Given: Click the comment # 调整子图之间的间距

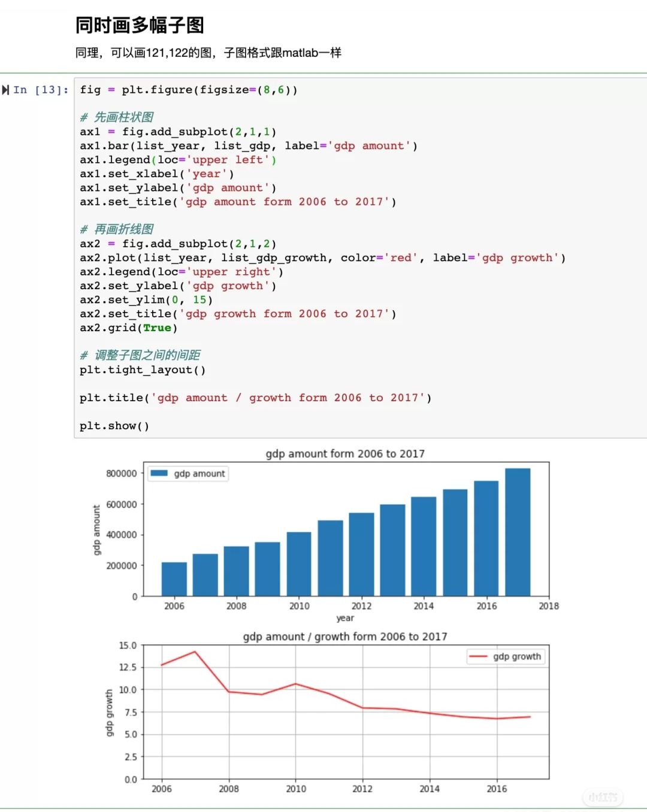Looking at the screenshot, I should (140, 355).
